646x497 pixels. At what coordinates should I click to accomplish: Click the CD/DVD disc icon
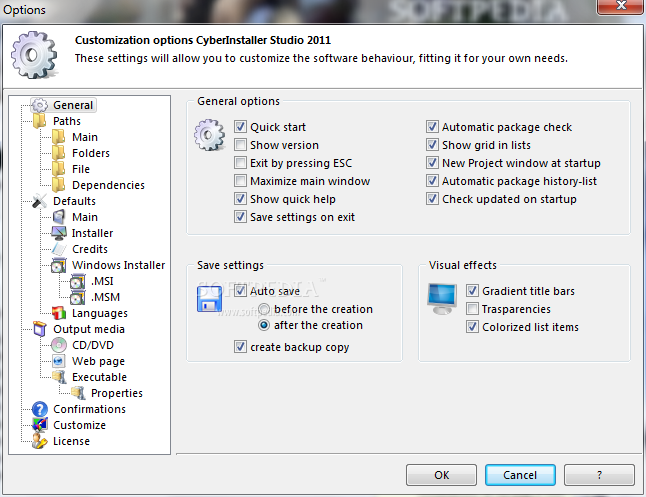pyautogui.click(x=58, y=345)
